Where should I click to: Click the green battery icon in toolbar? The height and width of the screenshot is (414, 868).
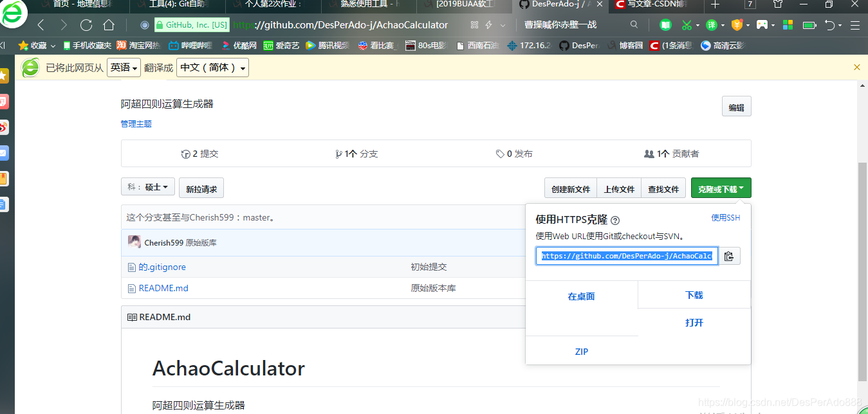809,25
